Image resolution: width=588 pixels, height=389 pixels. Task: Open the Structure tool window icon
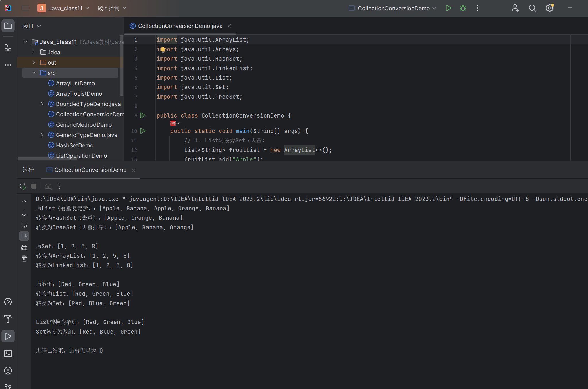coord(8,48)
